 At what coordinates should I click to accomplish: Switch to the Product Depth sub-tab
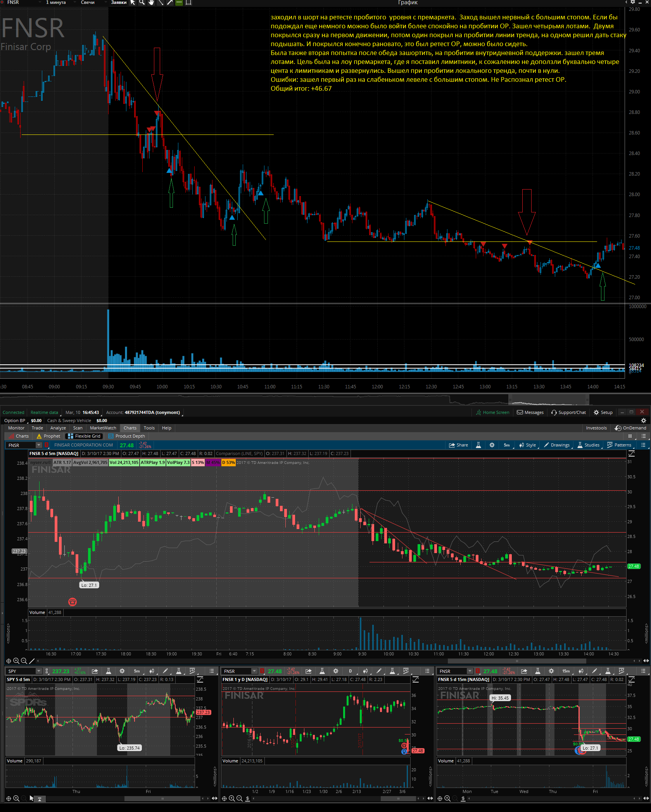pyautogui.click(x=127, y=436)
